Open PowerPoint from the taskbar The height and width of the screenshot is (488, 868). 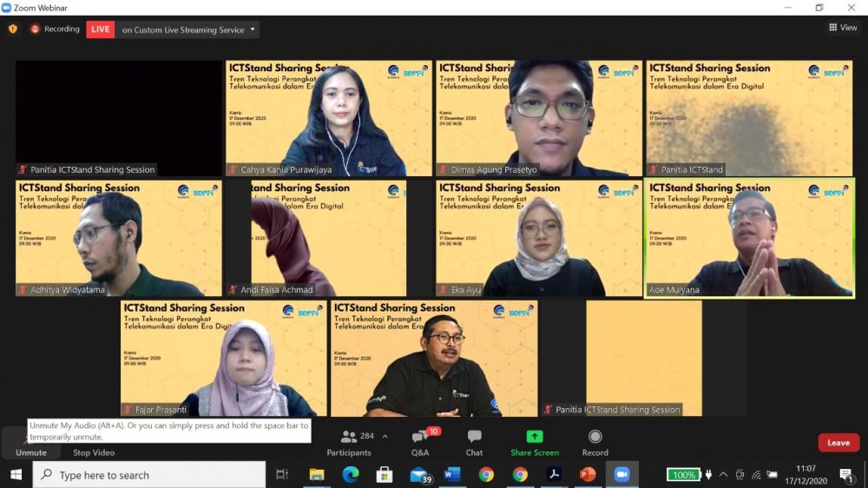point(588,474)
